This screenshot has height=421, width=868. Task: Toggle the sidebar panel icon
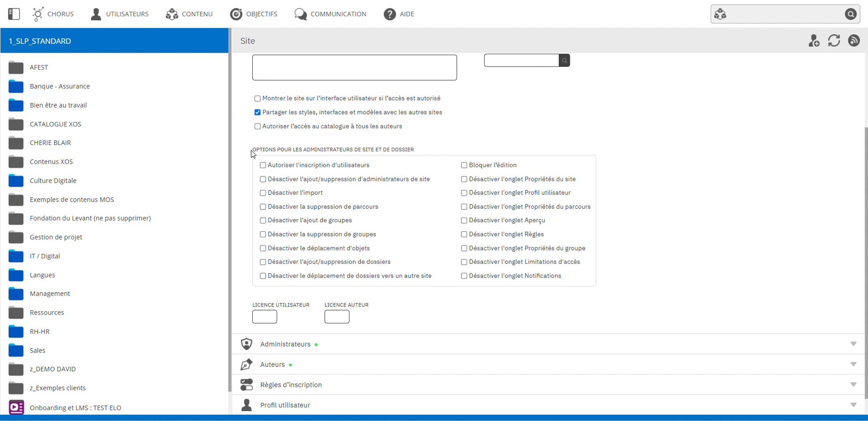14,14
